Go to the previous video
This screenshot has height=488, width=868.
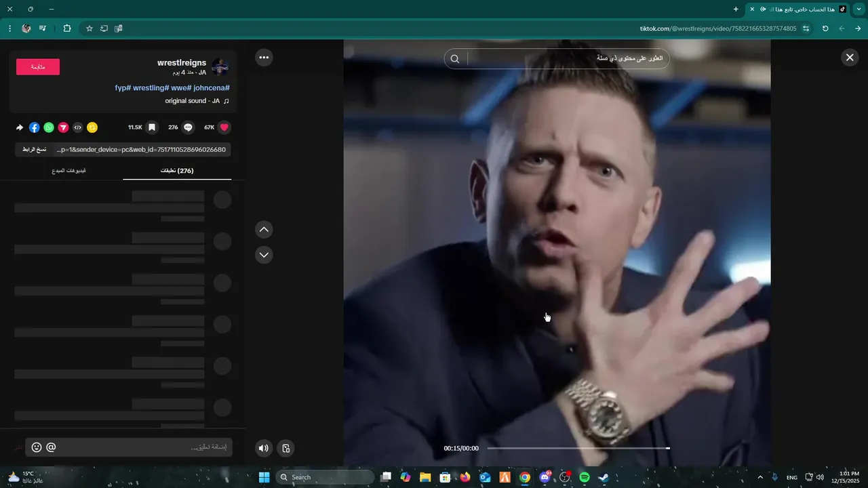[264, 230]
